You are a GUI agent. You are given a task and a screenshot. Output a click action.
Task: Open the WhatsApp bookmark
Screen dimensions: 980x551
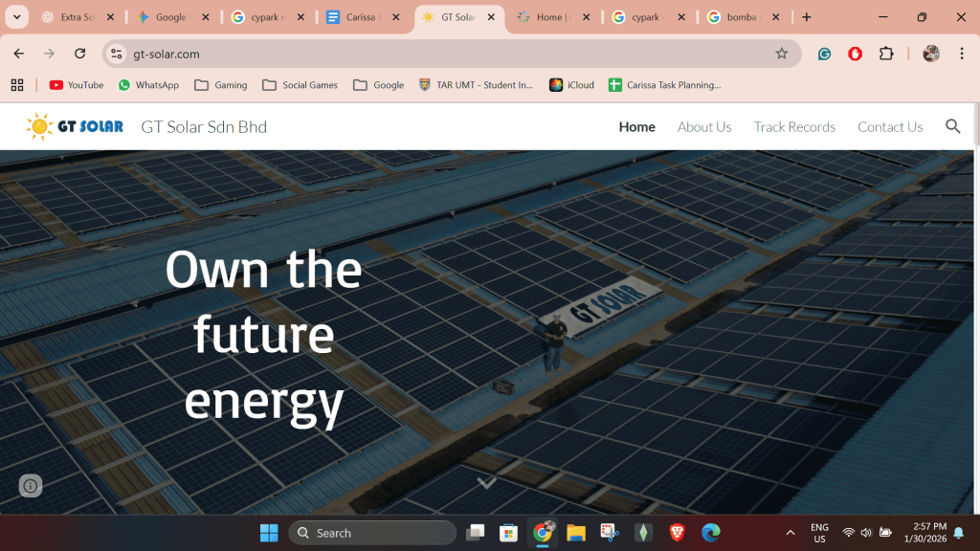point(148,84)
